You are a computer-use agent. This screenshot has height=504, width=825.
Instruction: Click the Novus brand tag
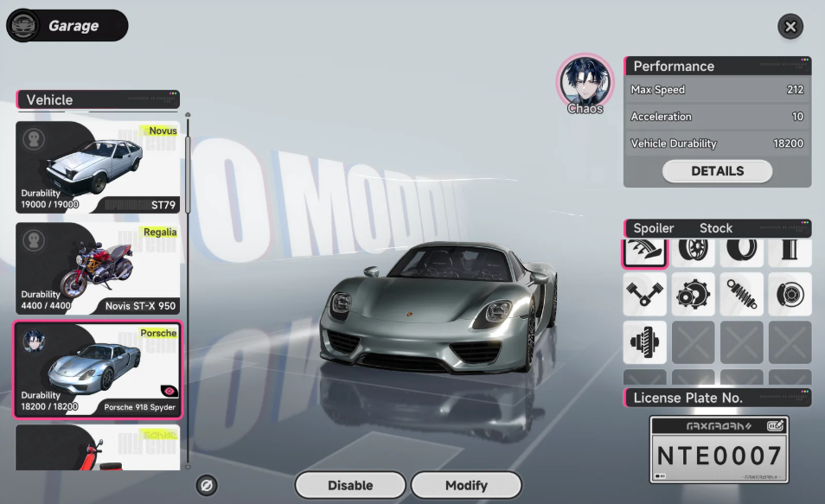(163, 131)
